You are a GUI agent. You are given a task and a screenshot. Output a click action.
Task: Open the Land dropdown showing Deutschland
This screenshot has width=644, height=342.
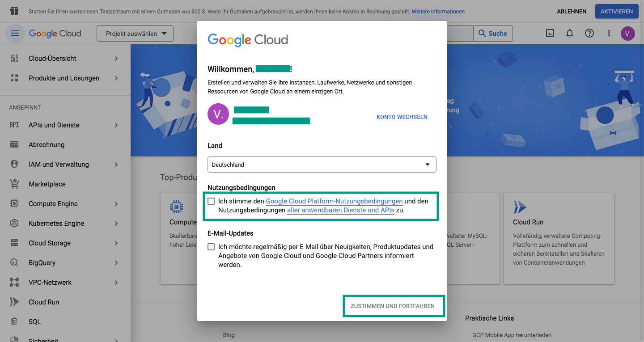coord(322,165)
